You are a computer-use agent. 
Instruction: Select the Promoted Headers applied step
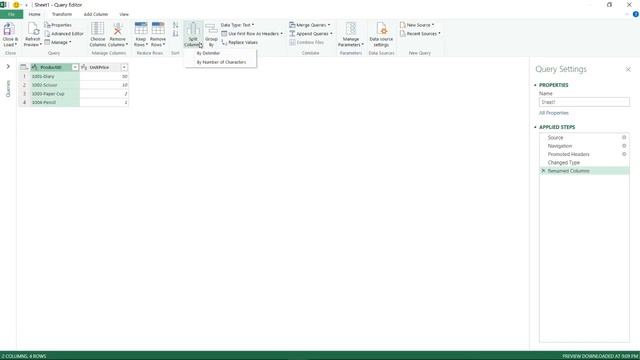584,154
